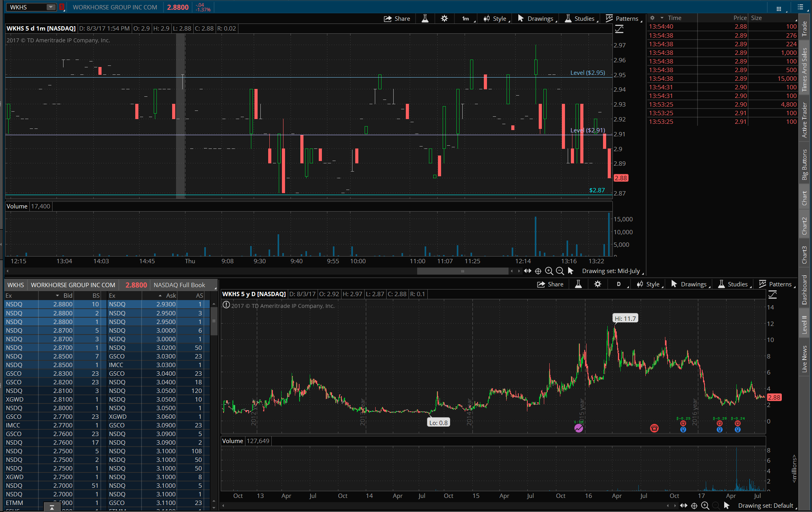This screenshot has width=812, height=512.
Task: Open Times and Sales gear settings
Action: pyautogui.click(x=652, y=18)
